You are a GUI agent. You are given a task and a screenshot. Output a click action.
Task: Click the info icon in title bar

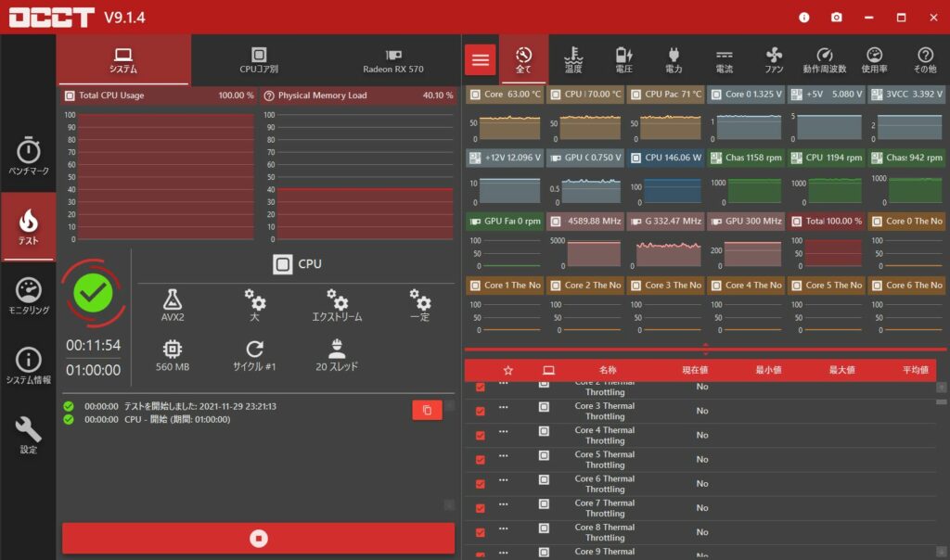[804, 18]
